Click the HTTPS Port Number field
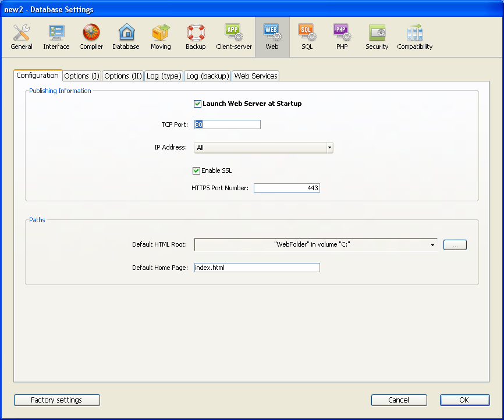 coord(286,188)
